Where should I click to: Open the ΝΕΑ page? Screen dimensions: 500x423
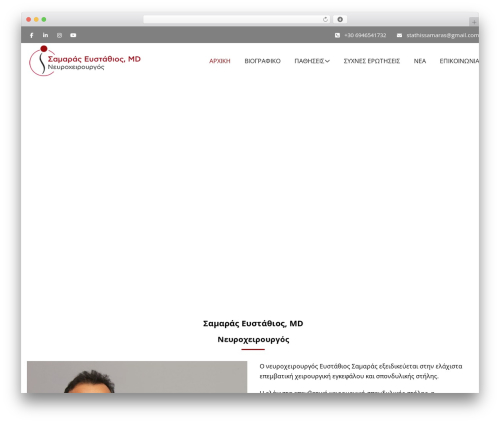420,61
